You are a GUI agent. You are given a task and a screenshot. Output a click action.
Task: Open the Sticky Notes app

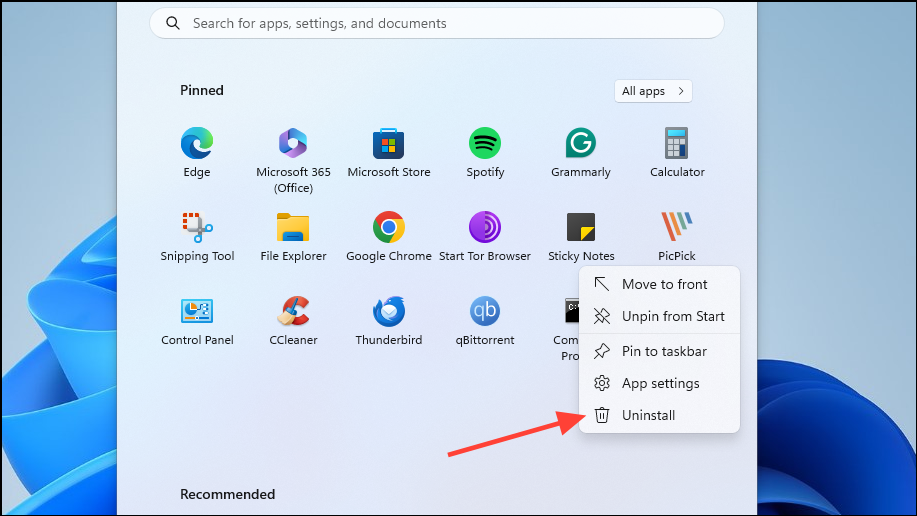[581, 237]
